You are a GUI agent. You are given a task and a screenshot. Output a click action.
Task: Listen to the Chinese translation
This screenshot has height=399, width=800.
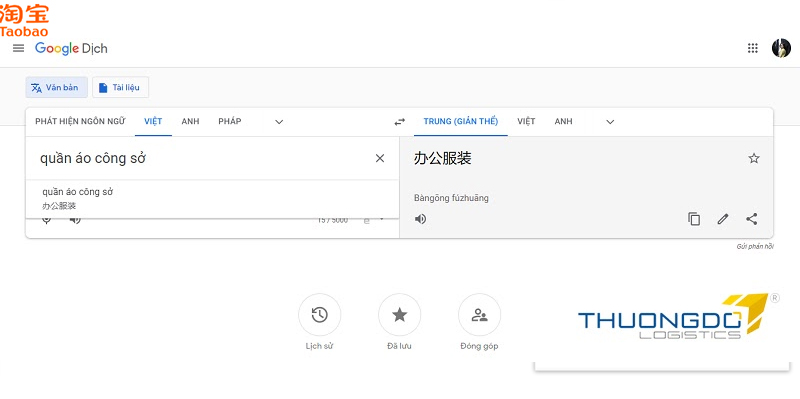coord(420,219)
